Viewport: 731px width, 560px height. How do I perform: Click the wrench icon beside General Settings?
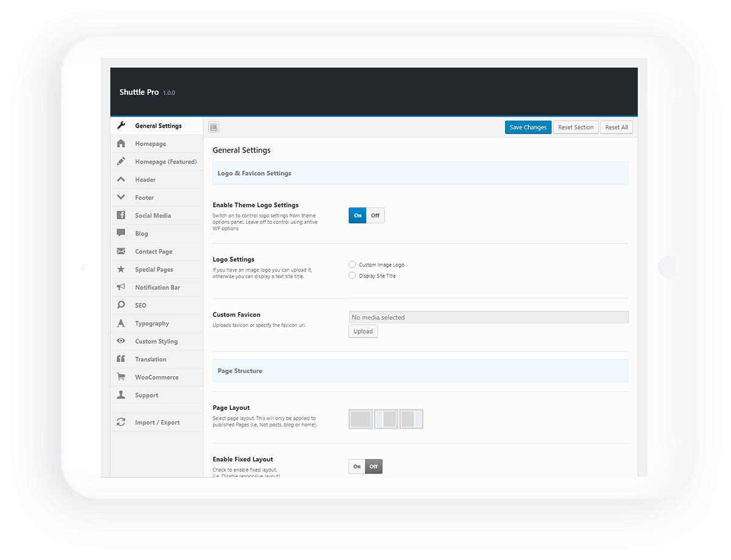click(121, 126)
